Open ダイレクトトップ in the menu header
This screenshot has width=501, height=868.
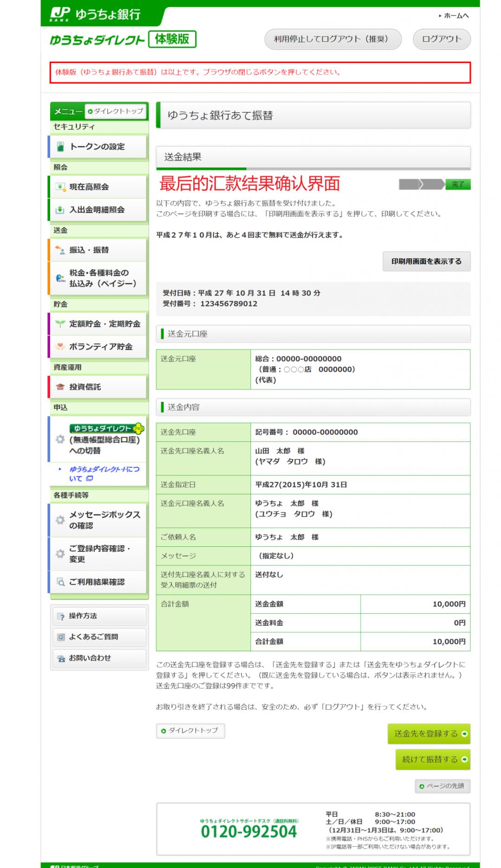[116, 111]
